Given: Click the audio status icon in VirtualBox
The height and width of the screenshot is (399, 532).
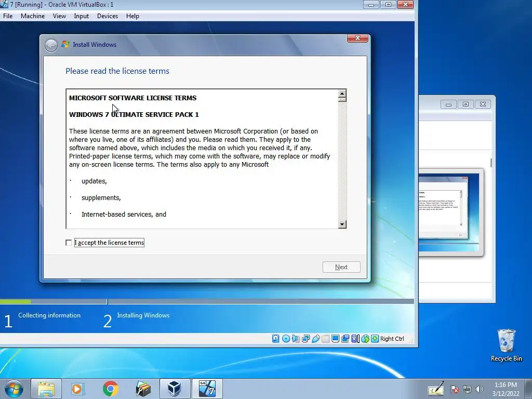Looking at the screenshot, I should 296,339.
